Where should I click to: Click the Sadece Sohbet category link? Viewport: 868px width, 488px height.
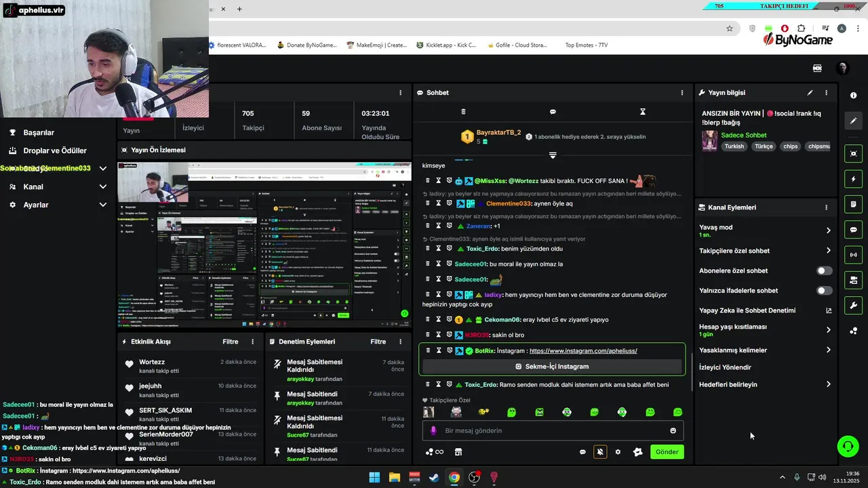743,135
